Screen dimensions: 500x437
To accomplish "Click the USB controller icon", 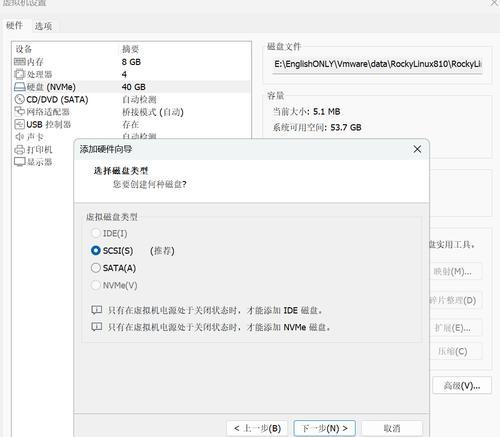I will (20, 124).
